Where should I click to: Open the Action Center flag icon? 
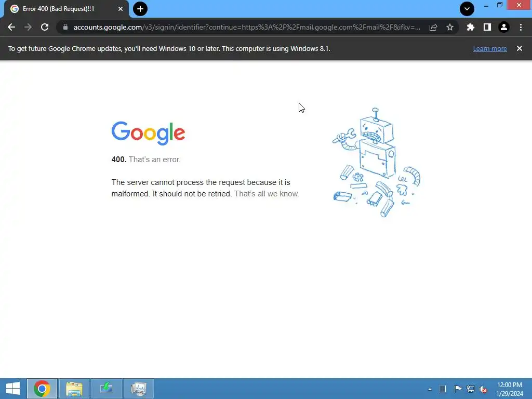click(458, 389)
